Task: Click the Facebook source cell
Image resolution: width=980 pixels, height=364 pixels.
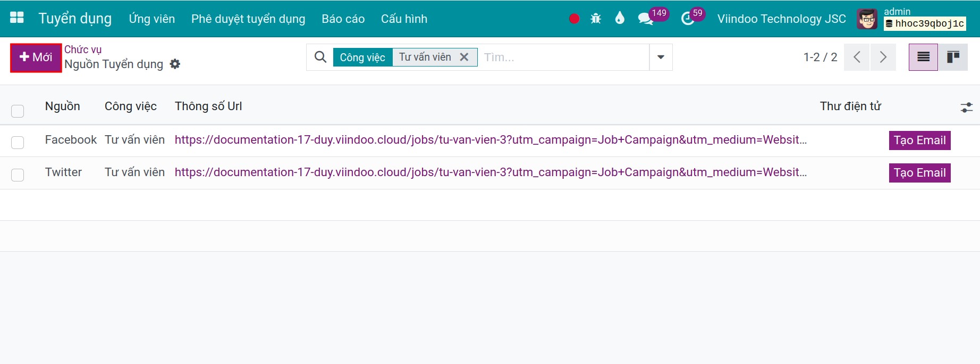Action: 71,140
